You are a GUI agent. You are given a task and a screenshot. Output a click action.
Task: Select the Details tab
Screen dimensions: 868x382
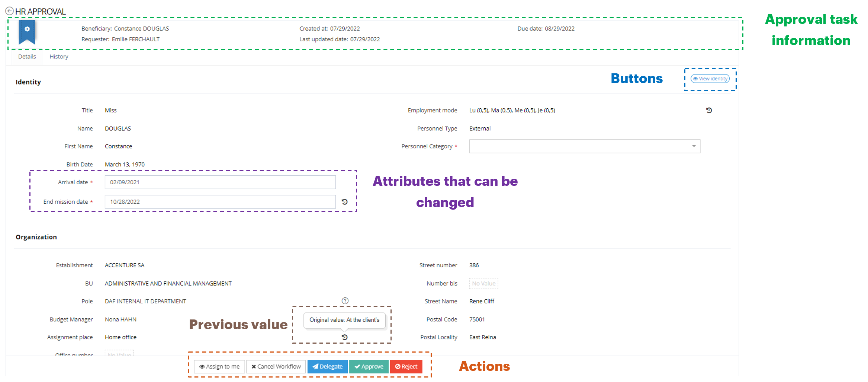[x=27, y=57]
